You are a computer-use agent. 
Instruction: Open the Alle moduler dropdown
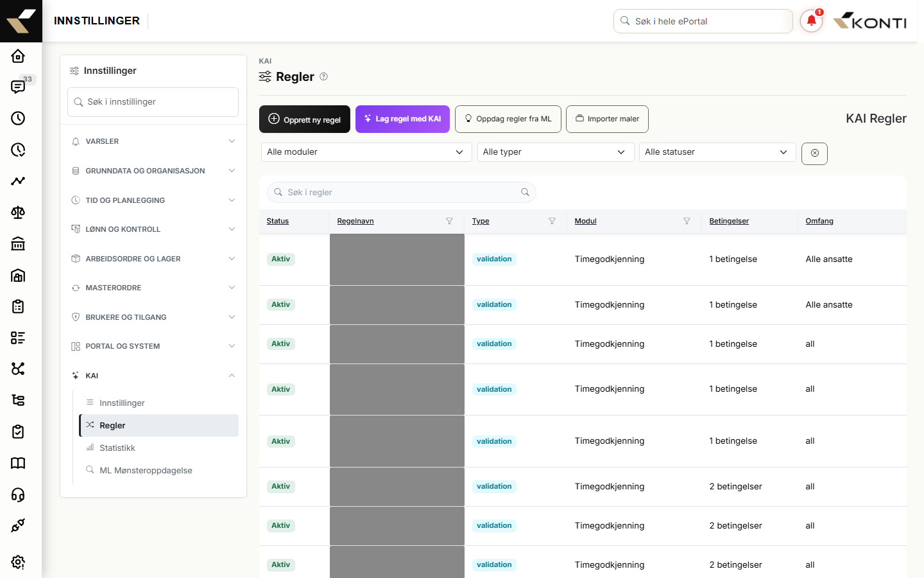(366, 152)
